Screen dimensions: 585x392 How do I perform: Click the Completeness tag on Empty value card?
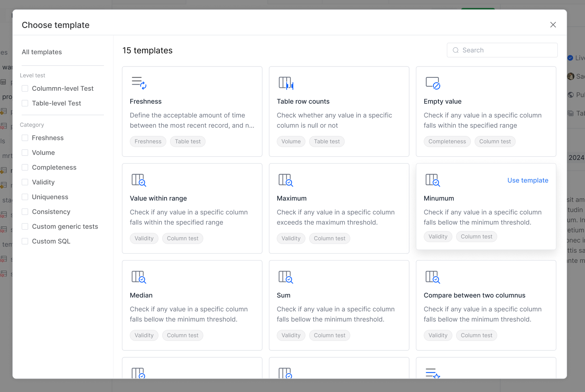[x=447, y=141]
